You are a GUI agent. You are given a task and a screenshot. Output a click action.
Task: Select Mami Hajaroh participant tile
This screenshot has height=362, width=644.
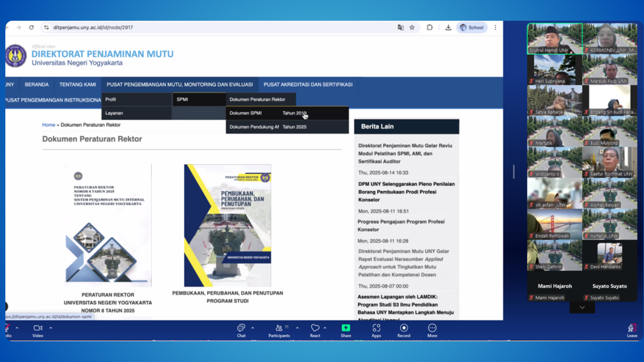coord(555,286)
